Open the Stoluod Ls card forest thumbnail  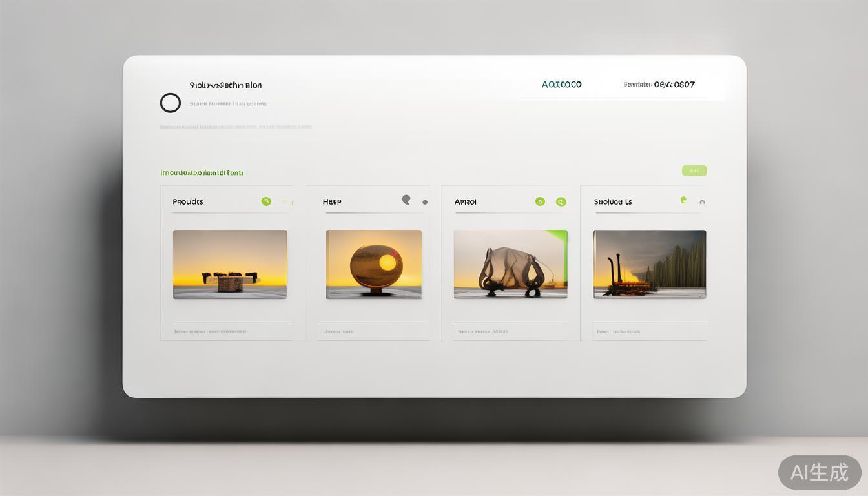point(649,264)
